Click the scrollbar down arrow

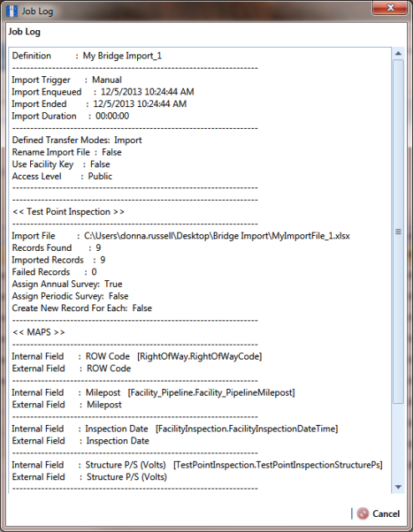pyautogui.click(x=399, y=487)
